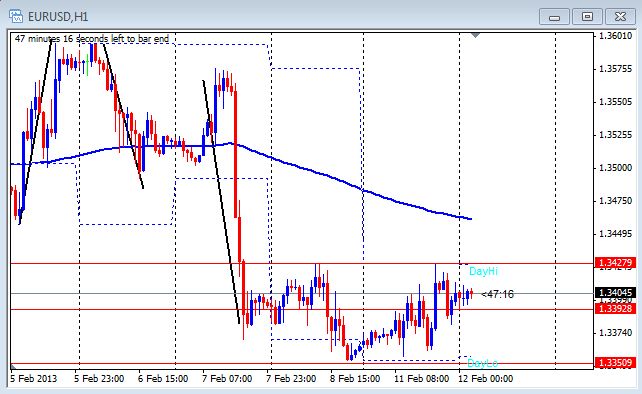Click the <47:16 bar timer label
Viewport: 642px width, 394px height.
pyautogui.click(x=497, y=294)
